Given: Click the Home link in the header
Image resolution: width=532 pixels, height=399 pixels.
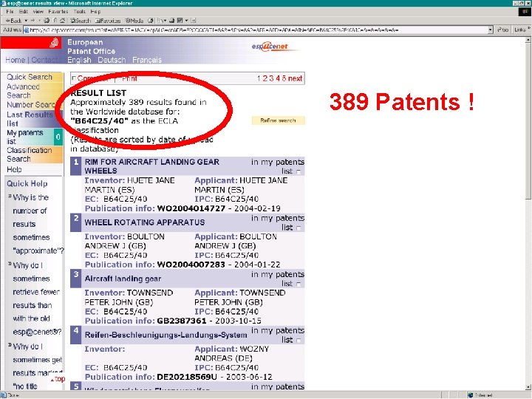Looking at the screenshot, I should coord(16,60).
